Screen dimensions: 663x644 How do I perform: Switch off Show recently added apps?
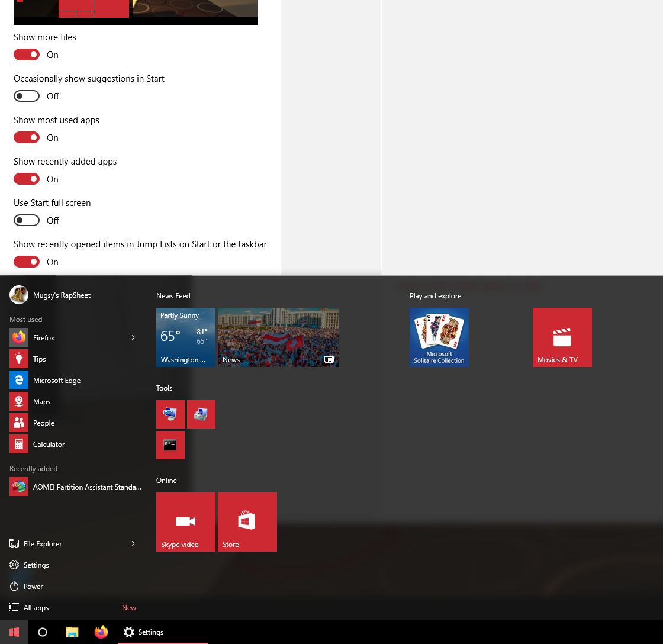coord(27,179)
